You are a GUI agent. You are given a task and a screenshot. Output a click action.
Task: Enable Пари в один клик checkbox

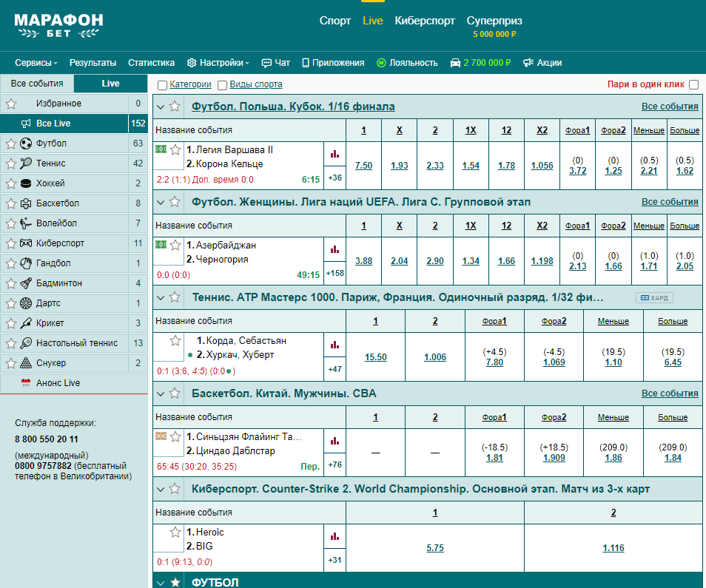pyautogui.click(x=694, y=84)
